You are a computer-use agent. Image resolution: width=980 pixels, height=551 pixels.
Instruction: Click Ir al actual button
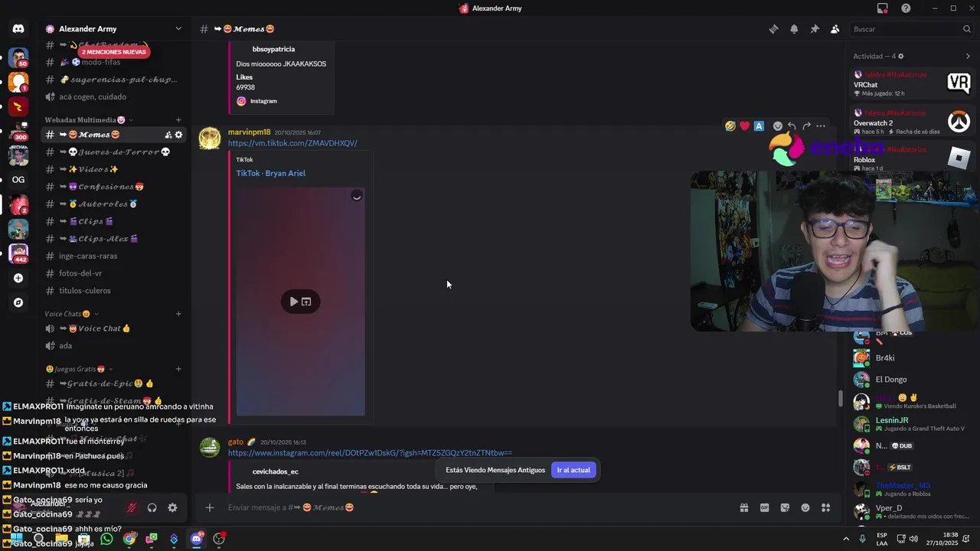coord(573,470)
